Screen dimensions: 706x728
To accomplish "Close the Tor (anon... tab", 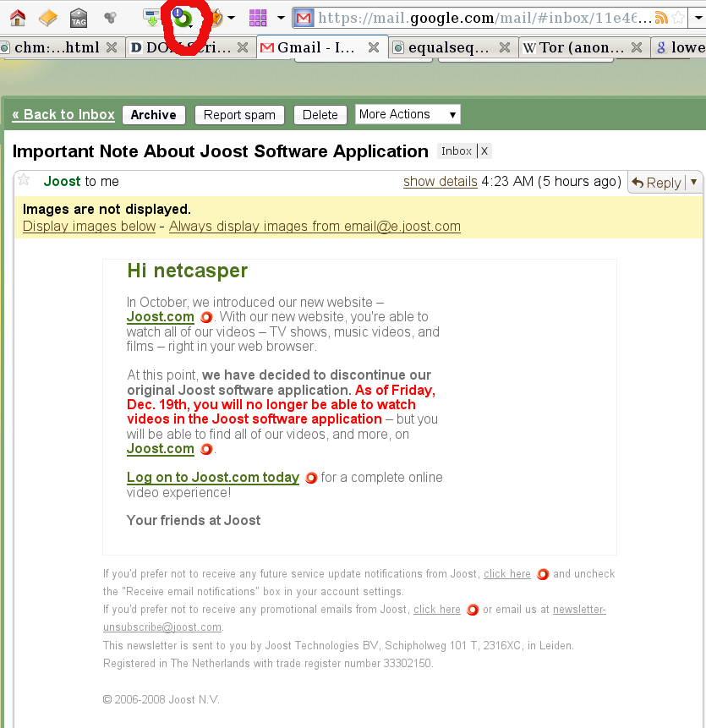I will coord(637,47).
